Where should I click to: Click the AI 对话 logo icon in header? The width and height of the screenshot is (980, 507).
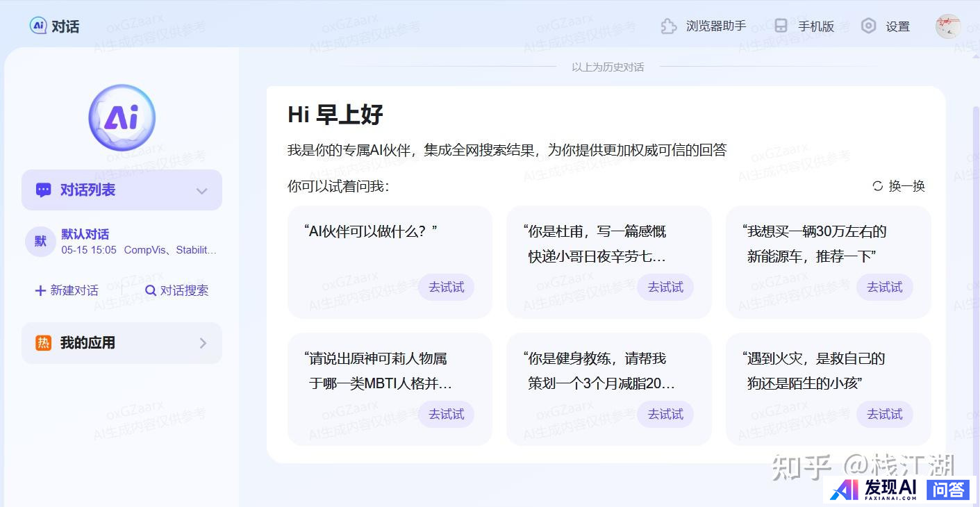tap(38, 26)
